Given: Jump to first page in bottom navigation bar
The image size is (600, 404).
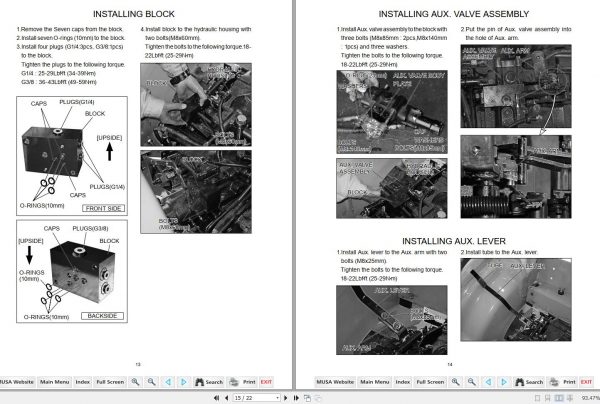Looking at the screenshot, I should click(x=217, y=398).
